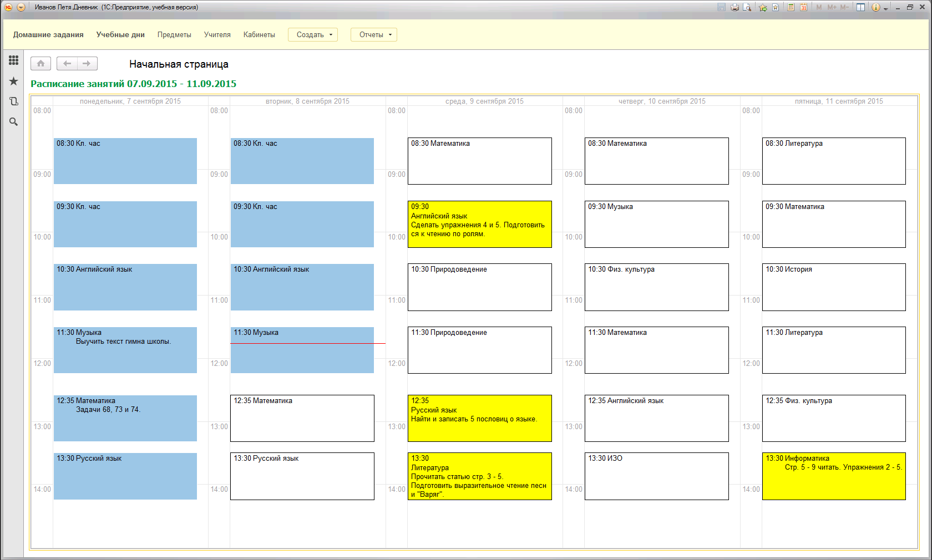Select Tuesday 13:30 Русский язык lesson
Viewport: 932px width, 560px height.
pyautogui.click(x=302, y=476)
